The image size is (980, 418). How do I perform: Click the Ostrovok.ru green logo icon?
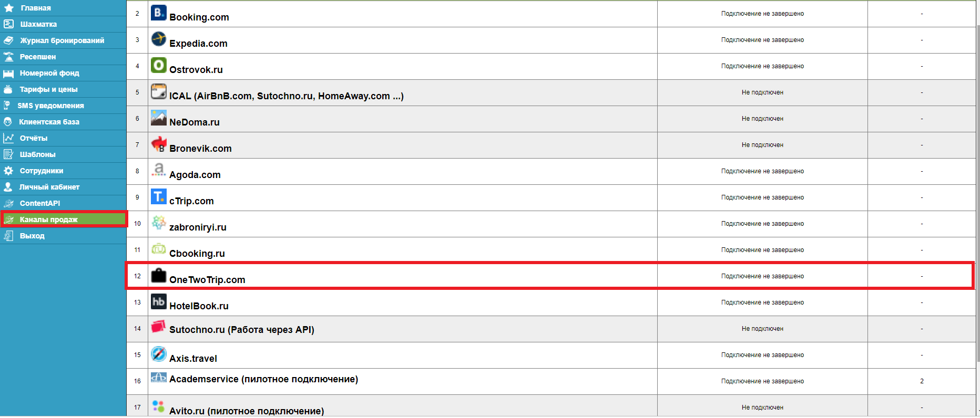[x=158, y=65]
